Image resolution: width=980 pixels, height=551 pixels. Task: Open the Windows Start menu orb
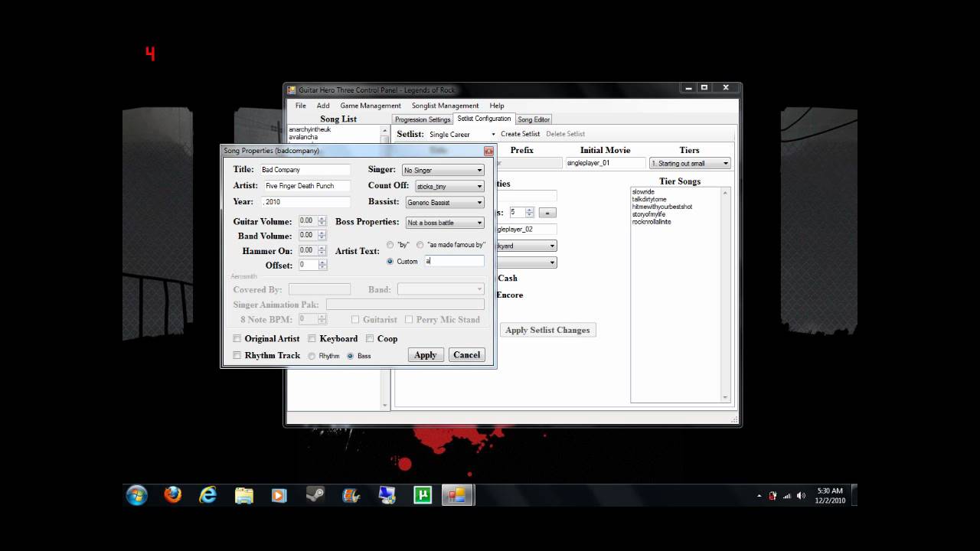point(136,495)
